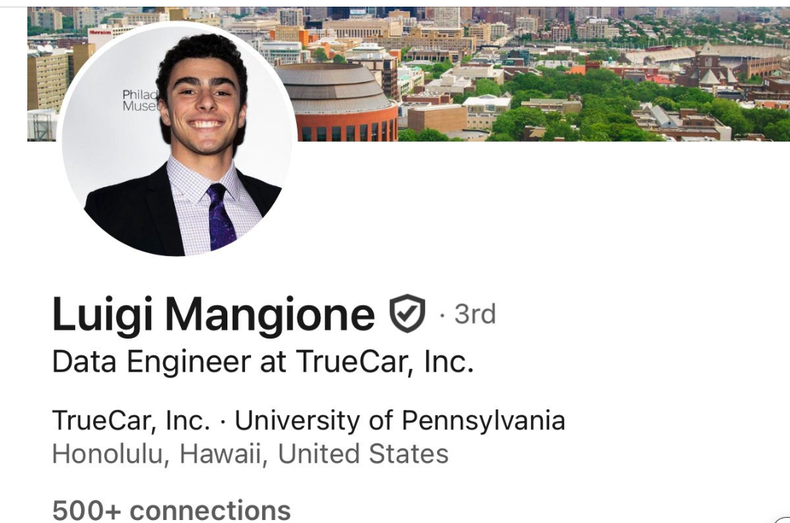Open the TrueCar, Inc. company link
The width and height of the screenshot is (790, 523).
(x=131, y=420)
